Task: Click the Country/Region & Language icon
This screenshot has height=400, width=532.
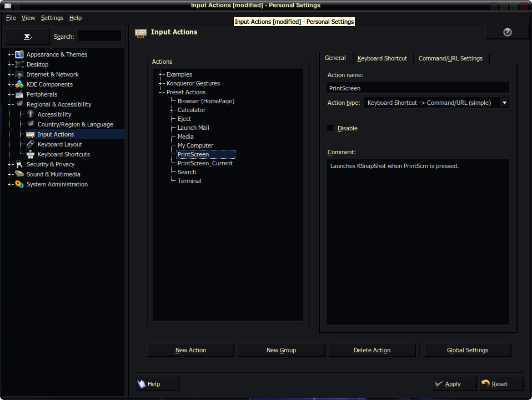Action: tap(31, 124)
